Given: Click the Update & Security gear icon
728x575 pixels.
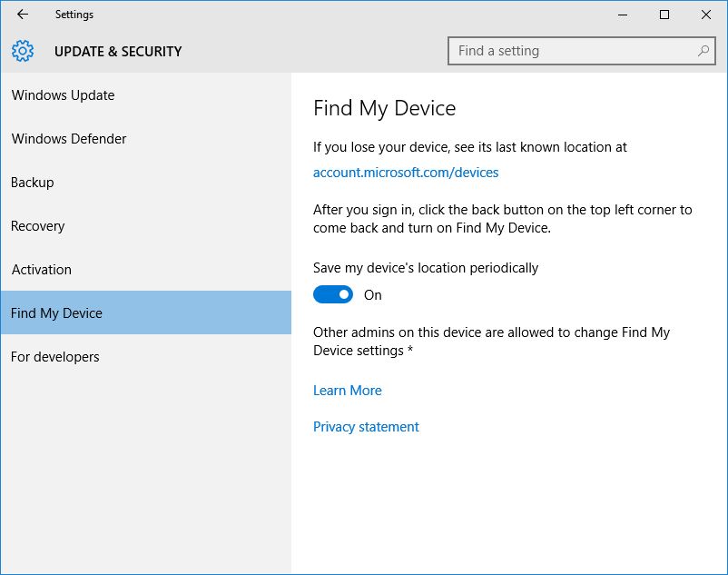Looking at the screenshot, I should [23, 51].
